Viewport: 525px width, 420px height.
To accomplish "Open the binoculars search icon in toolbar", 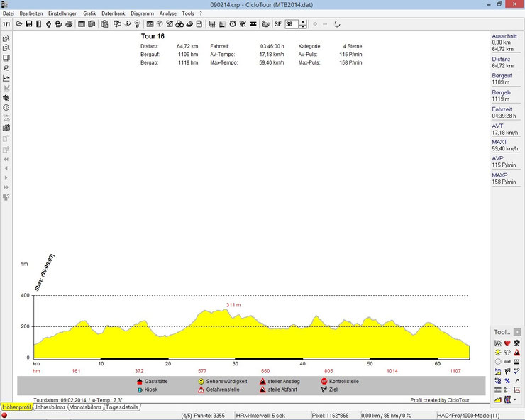I will click(179, 24).
